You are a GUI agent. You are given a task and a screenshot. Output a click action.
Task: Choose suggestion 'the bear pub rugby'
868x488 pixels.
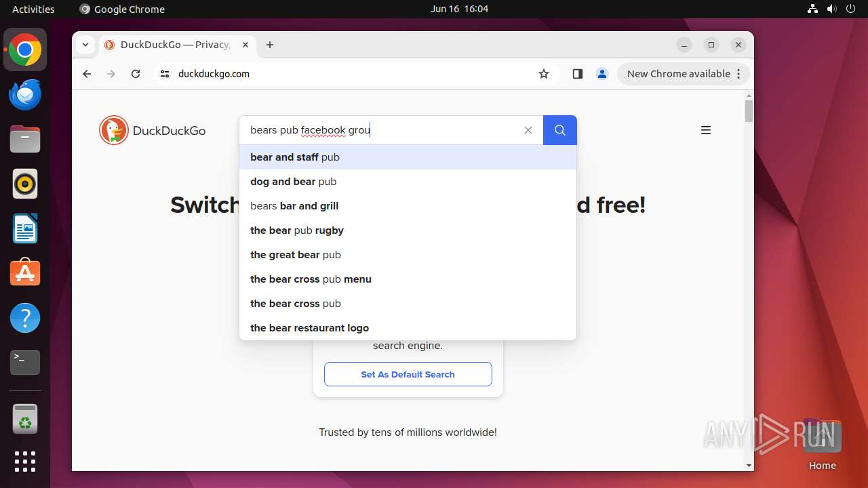(x=408, y=230)
